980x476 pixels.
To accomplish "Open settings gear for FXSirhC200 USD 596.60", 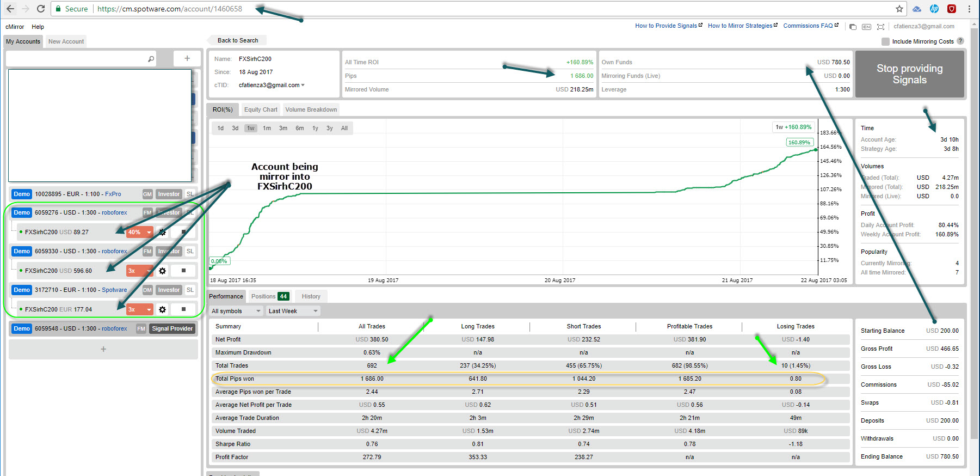I will point(162,271).
